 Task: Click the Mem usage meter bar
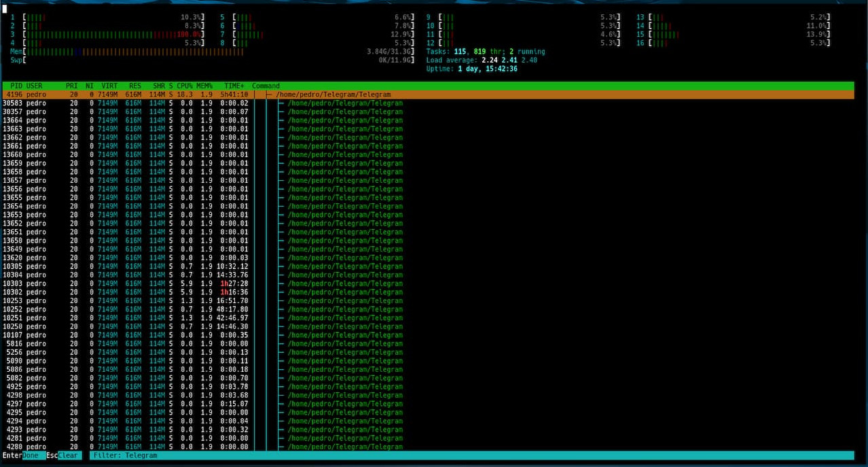click(x=211, y=52)
